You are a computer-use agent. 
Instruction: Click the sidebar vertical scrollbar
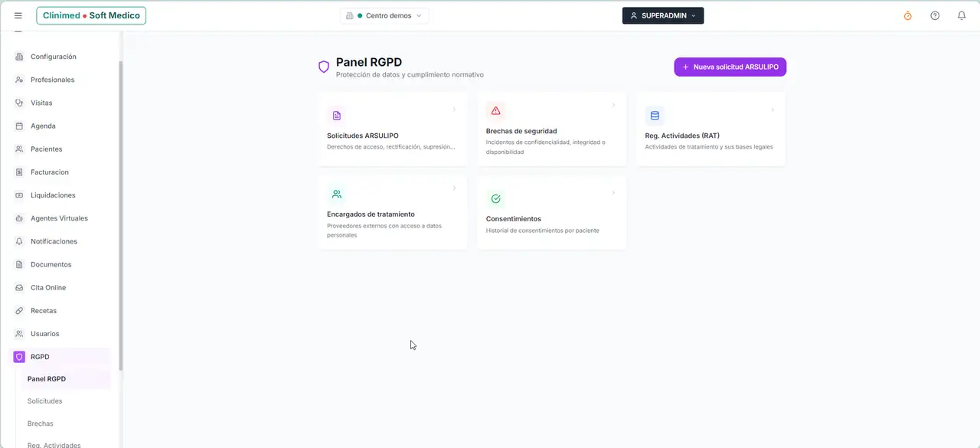[x=121, y=214]
